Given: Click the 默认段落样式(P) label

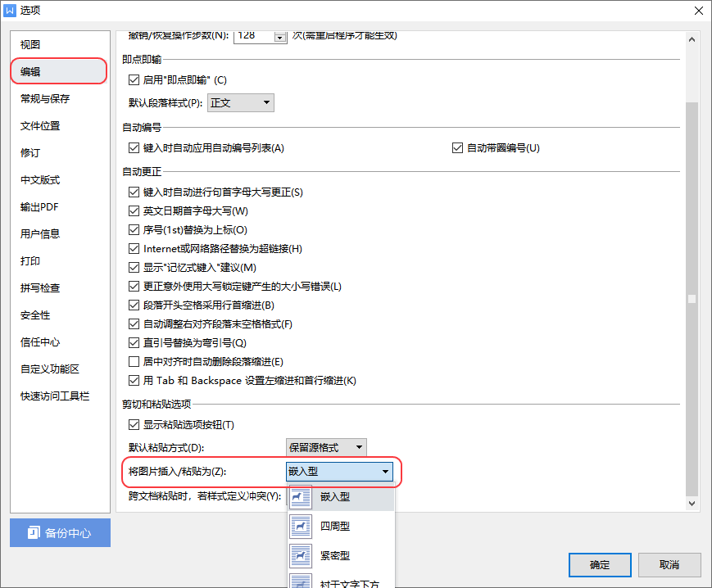Looking at the screenshot, I should [x=166, y=103].
